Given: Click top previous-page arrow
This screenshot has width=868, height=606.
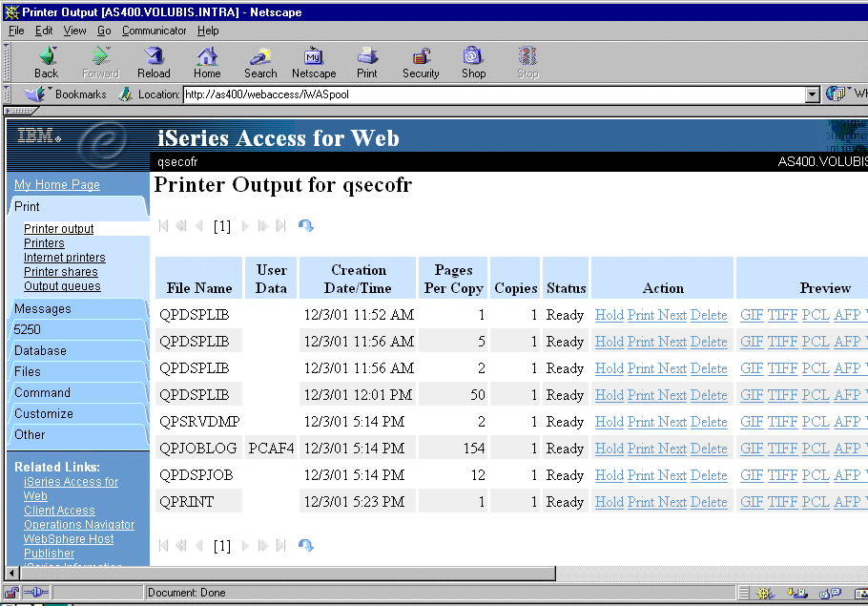Looking at the screenshot, I should tap(199, 225).
